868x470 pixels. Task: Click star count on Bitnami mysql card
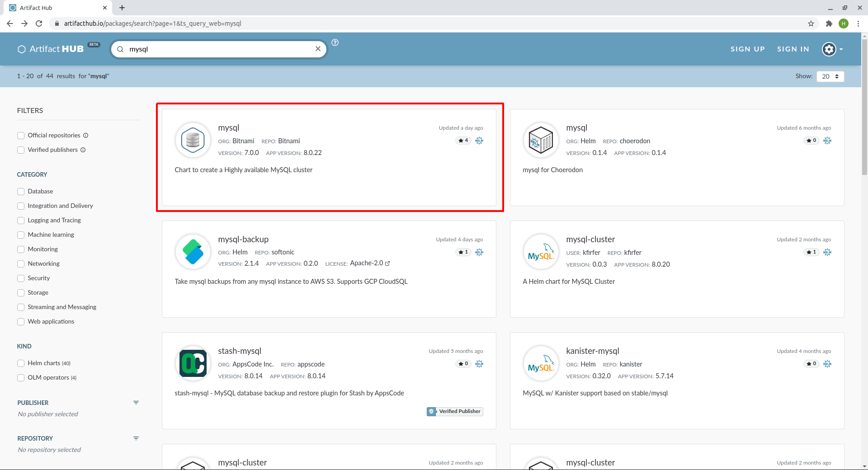pyautogui.click(x=463, y=141)
